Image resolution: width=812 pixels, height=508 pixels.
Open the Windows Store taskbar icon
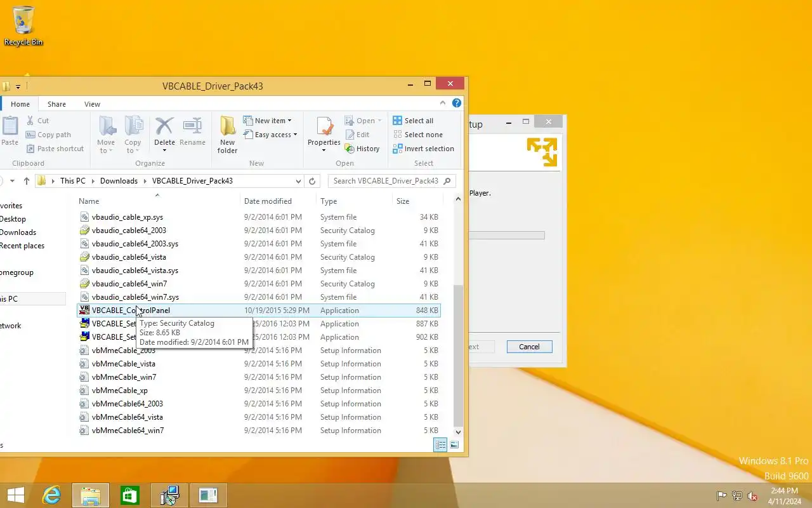[x=129, y=495]
